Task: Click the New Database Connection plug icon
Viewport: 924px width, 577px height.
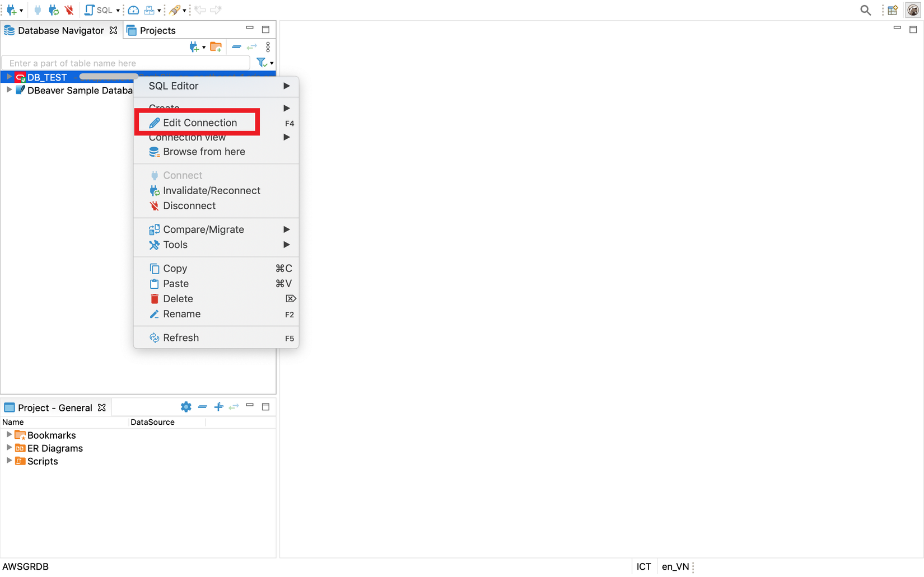Action: pyautogui.click(x=11, y=10)
